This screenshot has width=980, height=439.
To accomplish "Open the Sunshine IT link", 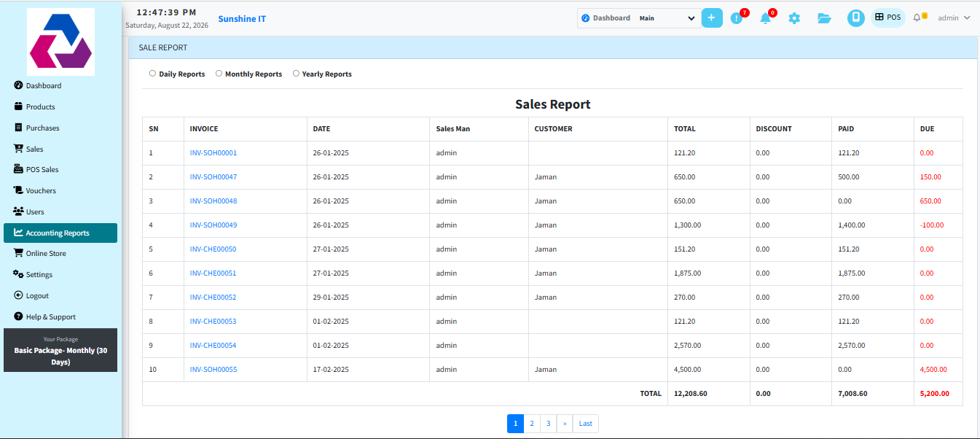I will [242, 19].
